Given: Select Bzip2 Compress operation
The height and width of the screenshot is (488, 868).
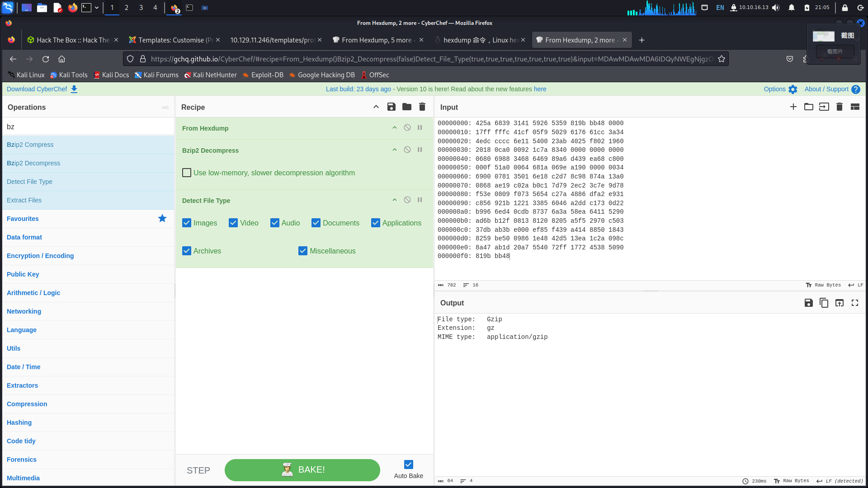Looking at the screenshot, I should click(88, 145).
